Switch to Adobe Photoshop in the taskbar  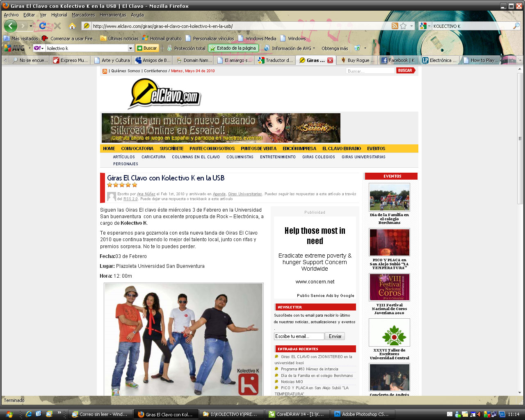click(363, 414)
